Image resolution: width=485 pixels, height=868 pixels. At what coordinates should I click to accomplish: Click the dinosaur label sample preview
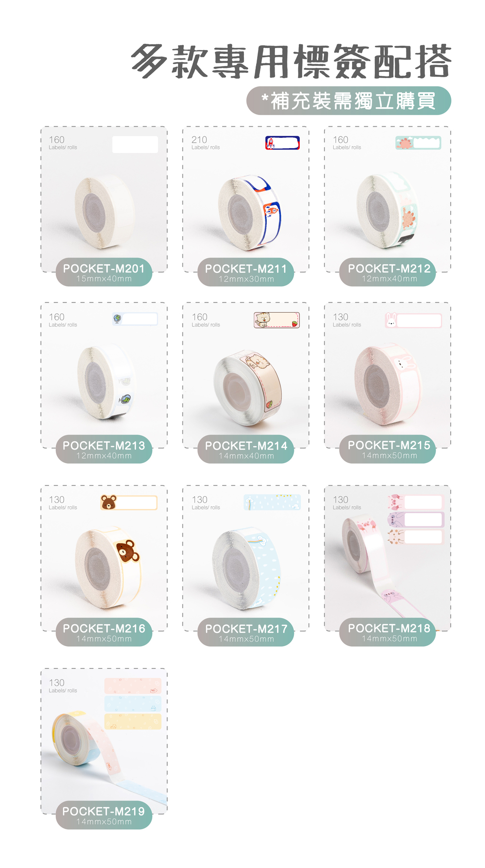[x=418, y=143]
